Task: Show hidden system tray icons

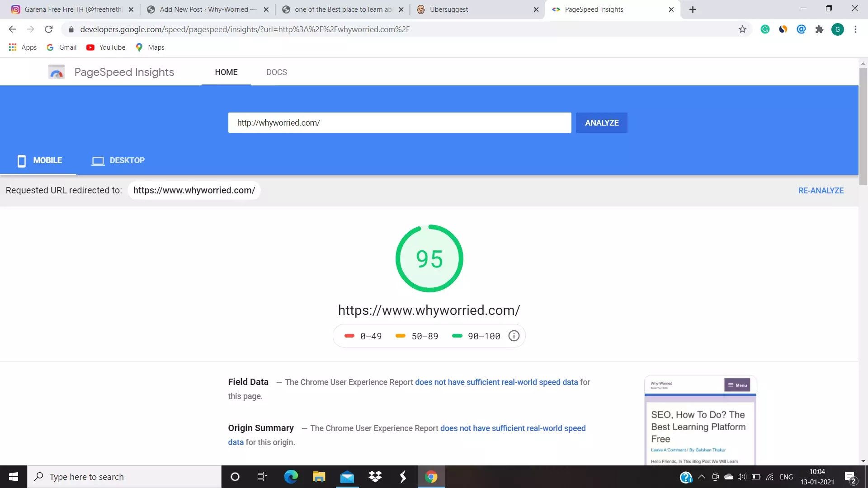Action: tap(702, 477)
